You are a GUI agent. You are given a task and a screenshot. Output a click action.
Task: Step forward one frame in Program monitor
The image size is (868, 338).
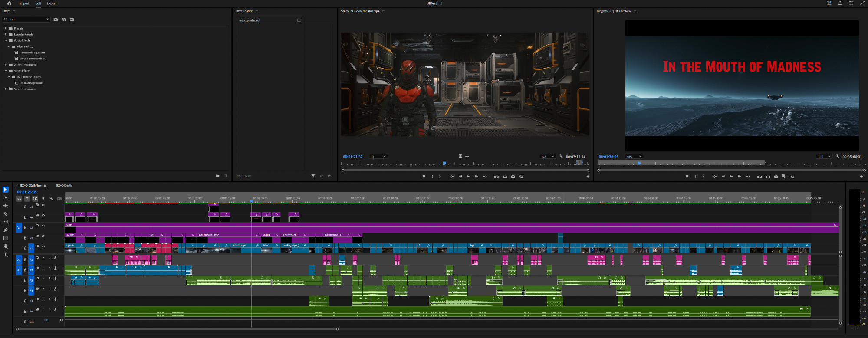click(740, 177)
